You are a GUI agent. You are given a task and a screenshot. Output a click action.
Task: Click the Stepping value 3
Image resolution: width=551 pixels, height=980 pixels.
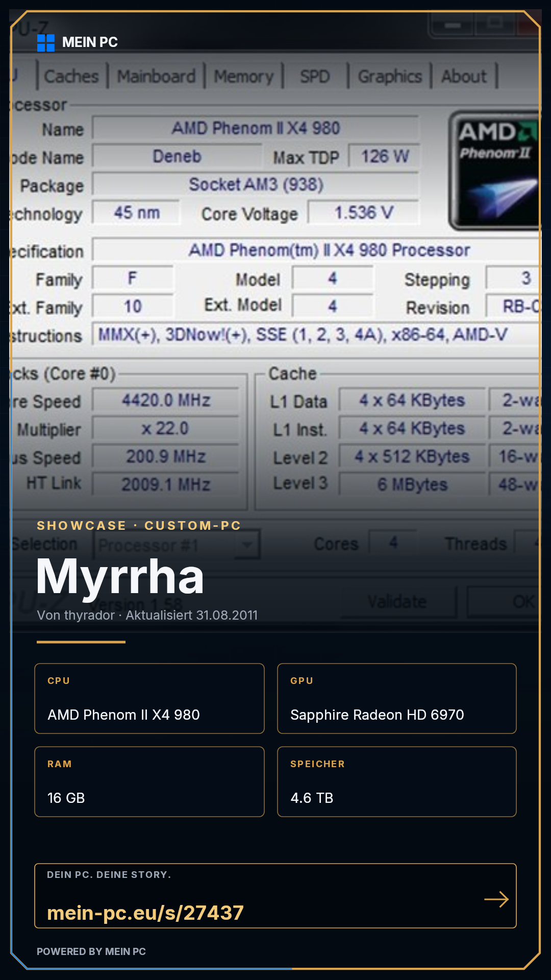point(513,278)
